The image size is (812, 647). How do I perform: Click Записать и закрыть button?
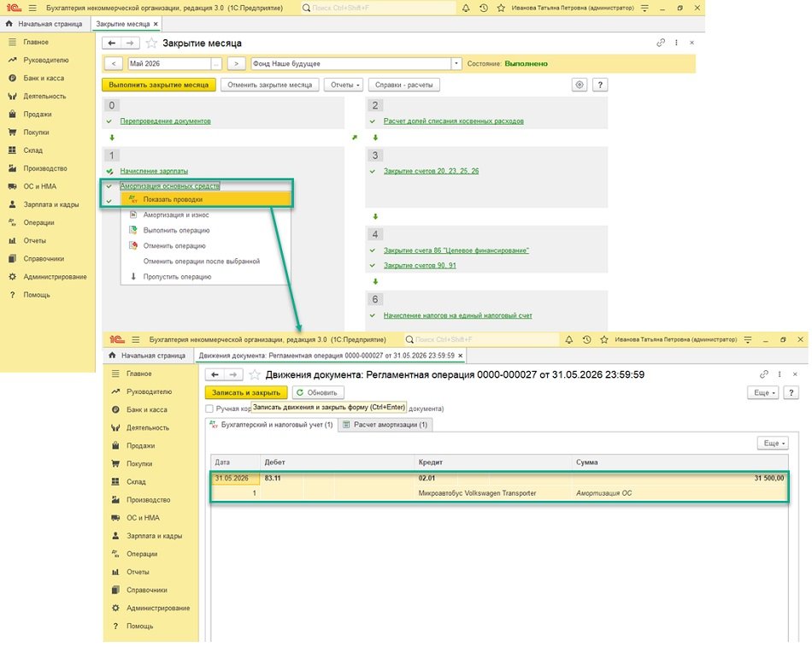pos(246,392)
